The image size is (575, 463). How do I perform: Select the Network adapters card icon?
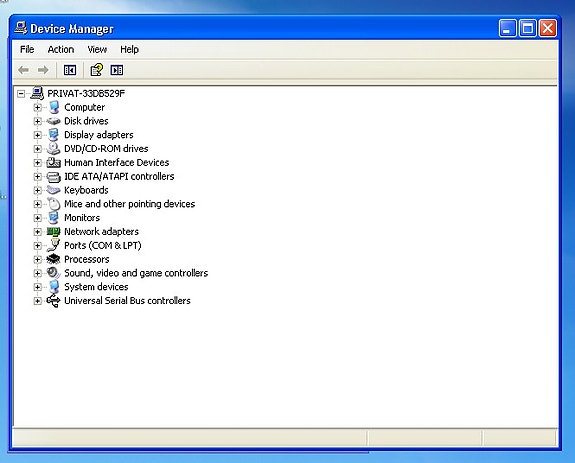point(54,231)
